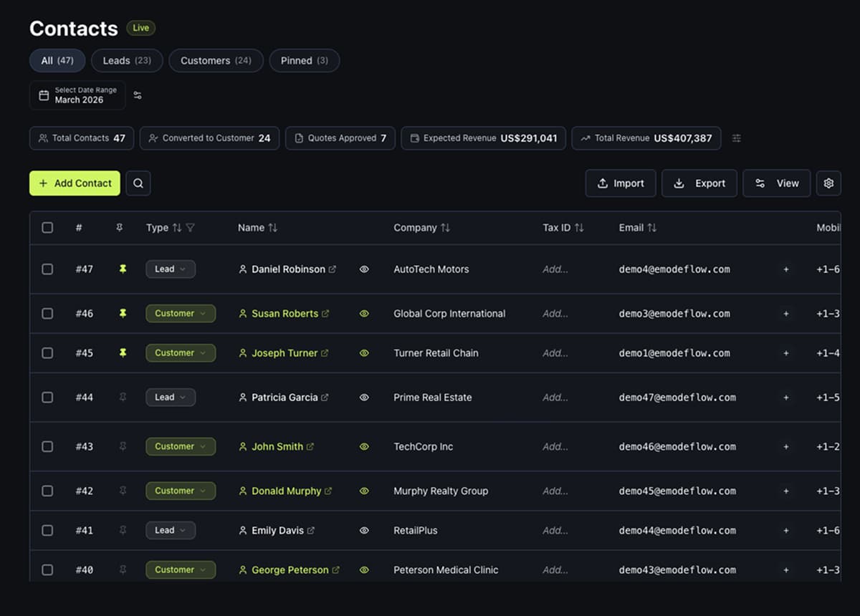Open the Select Date Range picker
Viewport: 860px width, 616px height.
click(x=77, y=95)
